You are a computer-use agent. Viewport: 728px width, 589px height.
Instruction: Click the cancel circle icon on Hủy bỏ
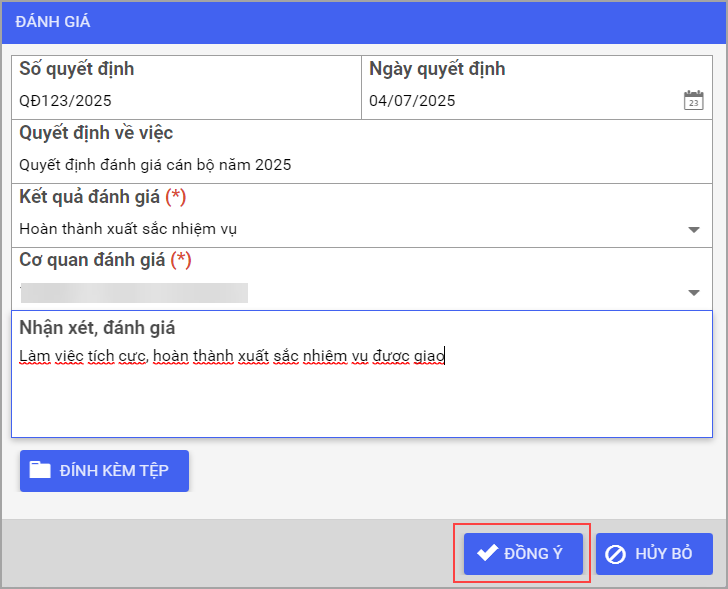tap(616, 554)
